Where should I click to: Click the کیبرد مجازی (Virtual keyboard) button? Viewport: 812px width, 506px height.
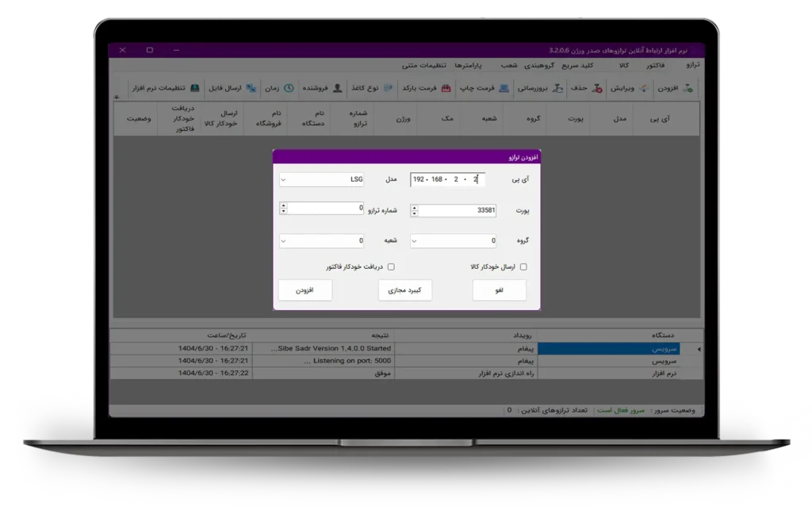coord(405,291)
